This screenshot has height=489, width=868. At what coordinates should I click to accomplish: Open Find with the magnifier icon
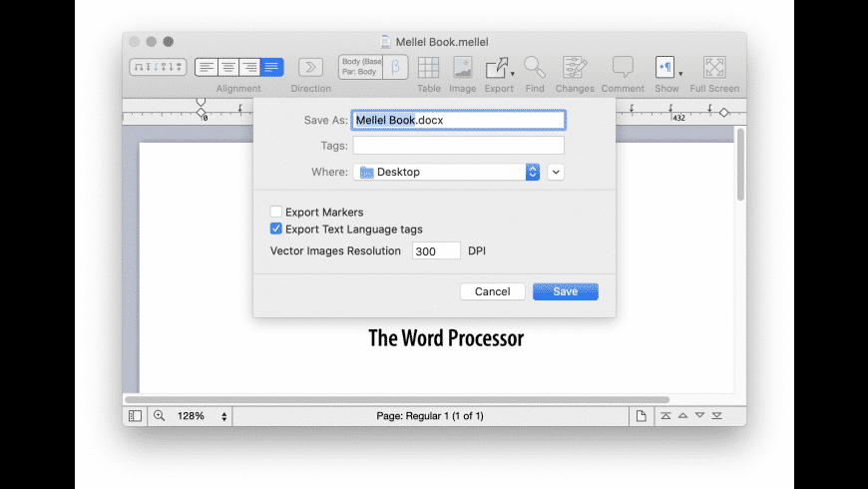pyautogui.click(x=535, y=68)
